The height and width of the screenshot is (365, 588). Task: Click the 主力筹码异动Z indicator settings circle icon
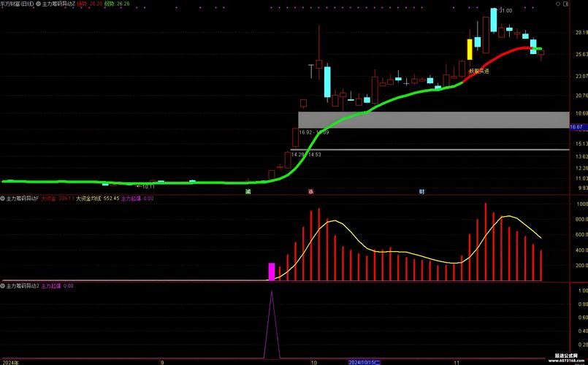[x=38, y=4]
